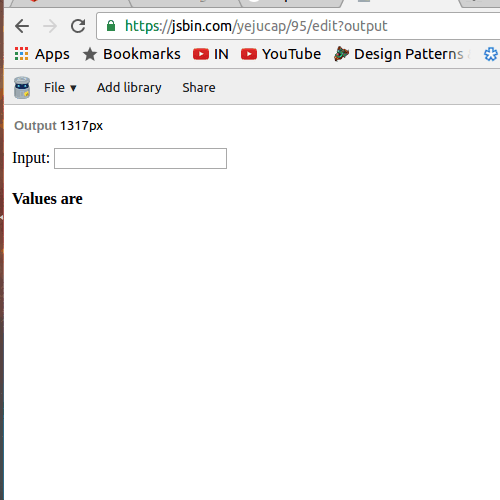Click the Bookmarks folder label
The height and width of the screenshot is (500, 500).
[142, 54]
